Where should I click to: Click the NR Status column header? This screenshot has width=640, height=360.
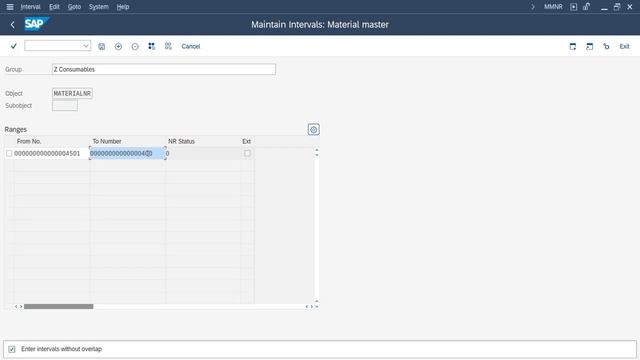click(182, 141)
